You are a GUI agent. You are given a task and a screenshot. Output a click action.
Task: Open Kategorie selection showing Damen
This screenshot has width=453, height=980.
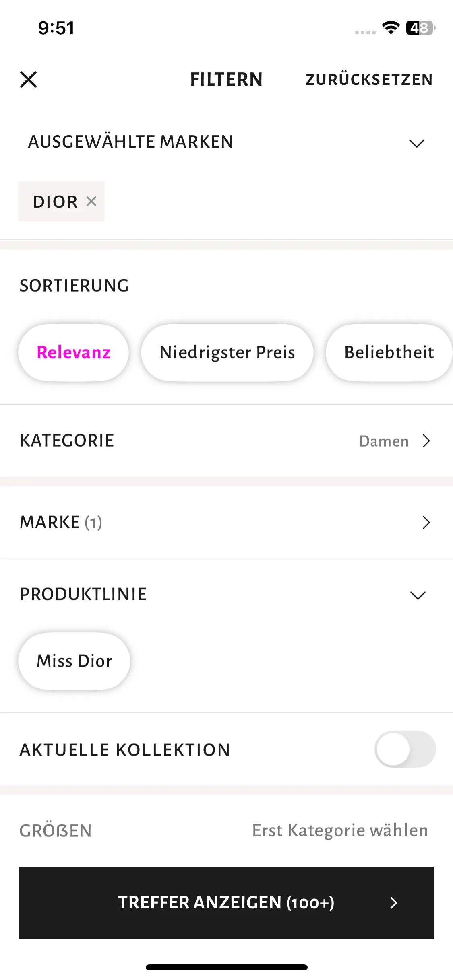pos(395,441)
